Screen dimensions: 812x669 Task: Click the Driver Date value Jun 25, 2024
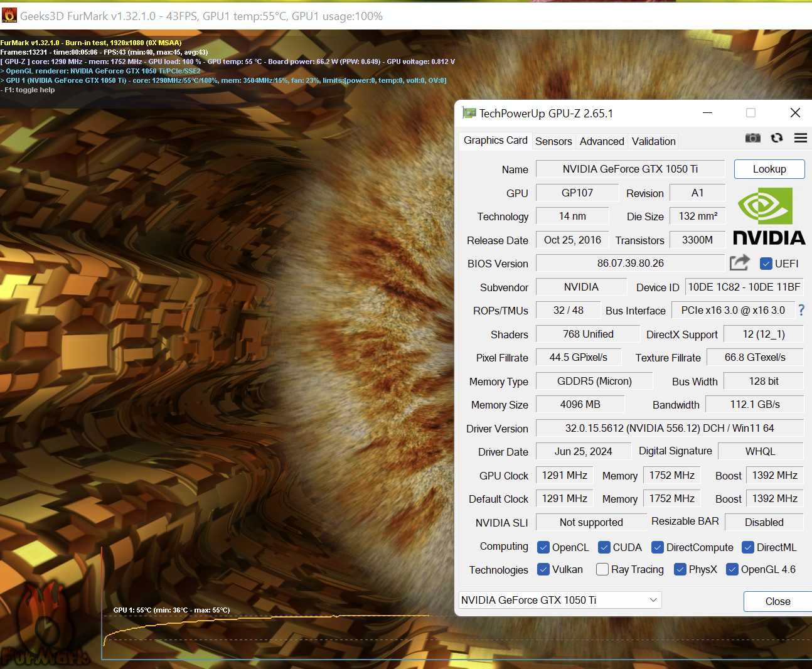click(583, 451)
